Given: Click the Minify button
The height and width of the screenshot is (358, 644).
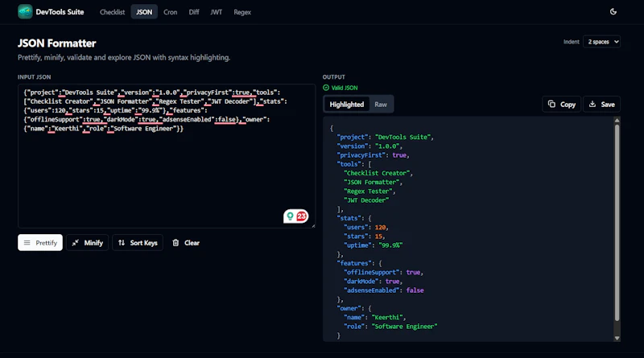Looking at the screenshot, I should tap(88, 243).
